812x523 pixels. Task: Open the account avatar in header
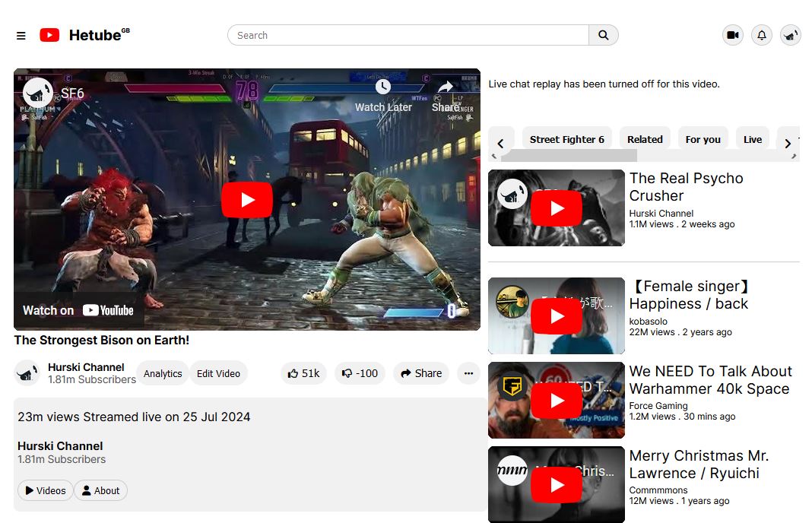[x=790, y=35]
